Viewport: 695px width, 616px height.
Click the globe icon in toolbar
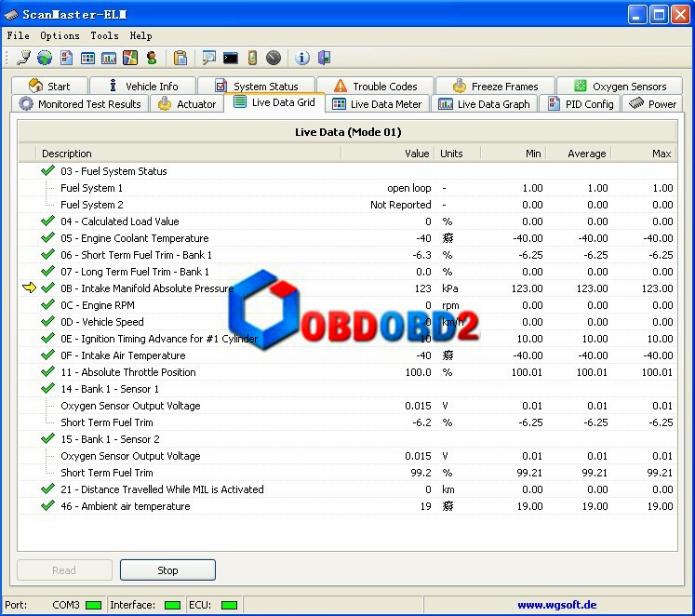[x=45, y=58]
